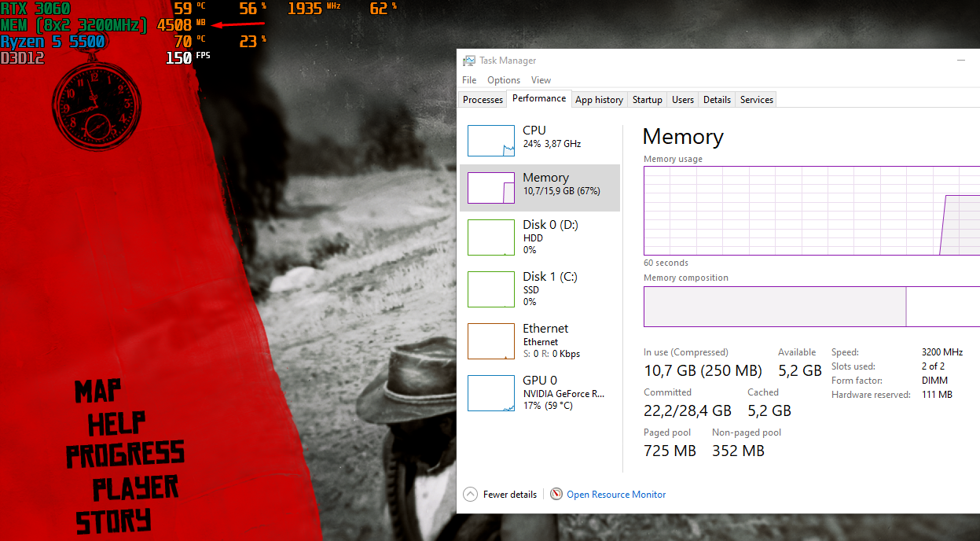Click the '3200 MHz' speed value
The image size is (980, 541).
942,352
